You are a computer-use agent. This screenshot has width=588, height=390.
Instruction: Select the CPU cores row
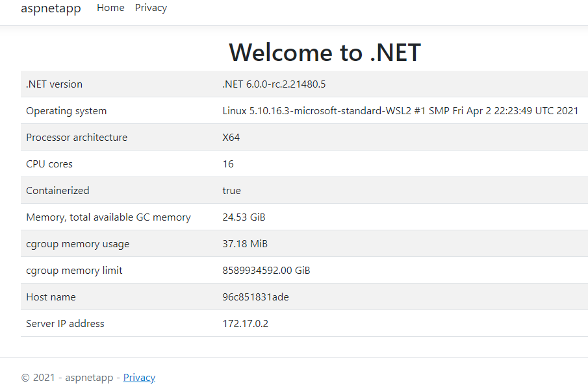click(49, 164)
